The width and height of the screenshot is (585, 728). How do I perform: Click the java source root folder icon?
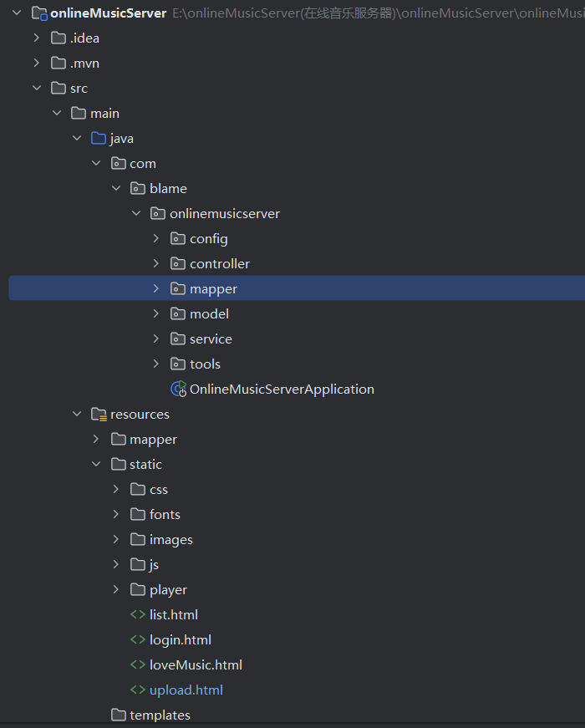click(99, 138)
